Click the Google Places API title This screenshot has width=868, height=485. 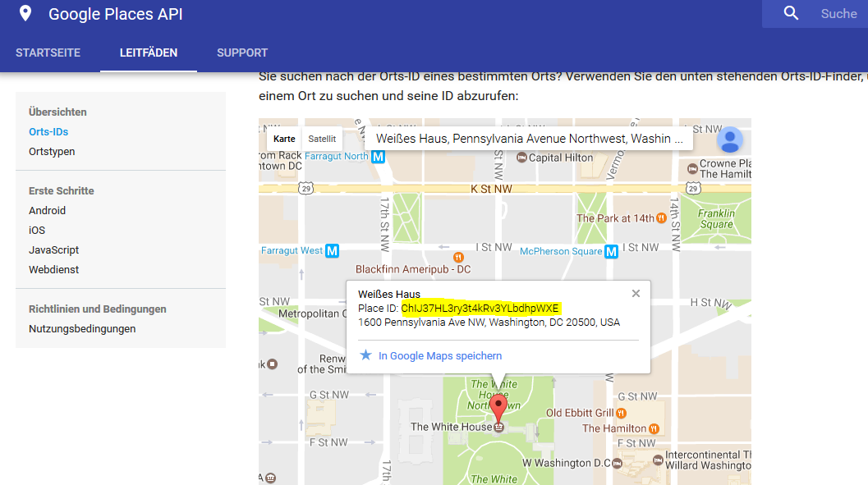click(x=116, y=14)
